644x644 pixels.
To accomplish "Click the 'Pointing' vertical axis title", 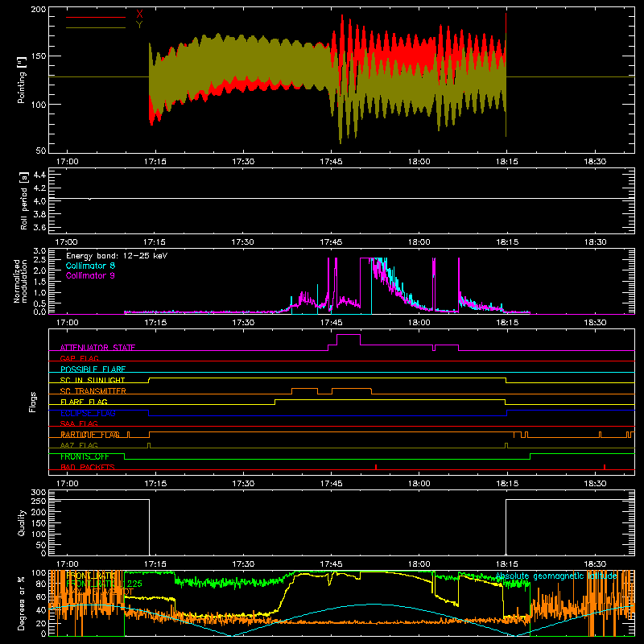I will (x=22, y=80).
